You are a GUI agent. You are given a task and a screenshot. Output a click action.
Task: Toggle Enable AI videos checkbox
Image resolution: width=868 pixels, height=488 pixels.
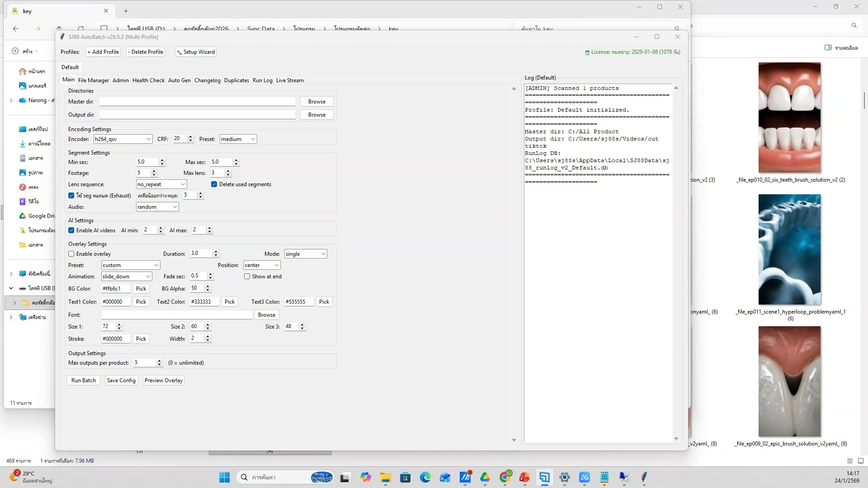click(71, 230)
